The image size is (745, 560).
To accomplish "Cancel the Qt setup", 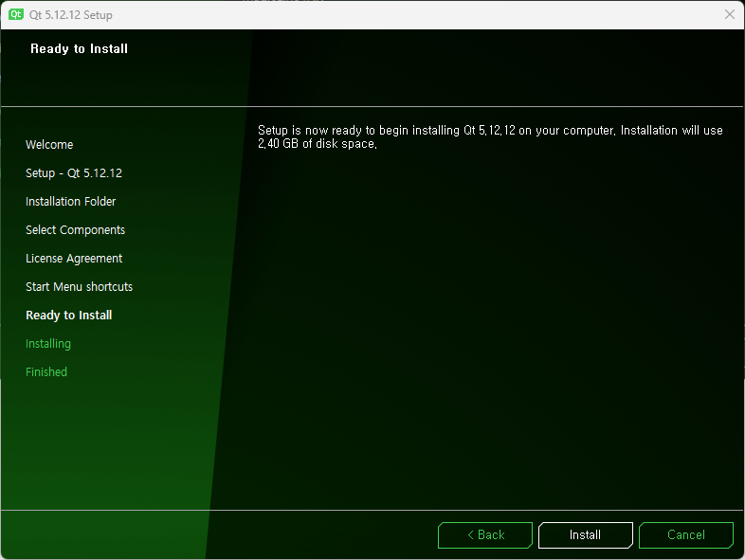I will [x=686, y=534].
